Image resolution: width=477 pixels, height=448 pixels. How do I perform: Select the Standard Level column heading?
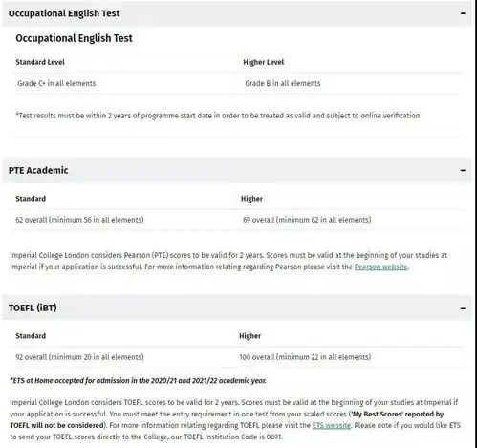coord(40,62)
